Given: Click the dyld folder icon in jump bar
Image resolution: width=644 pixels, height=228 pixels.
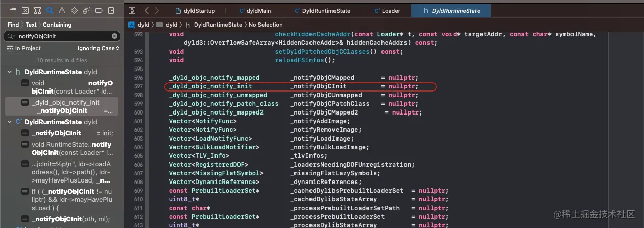Looking at the screenshot, I should click(160, 25).
